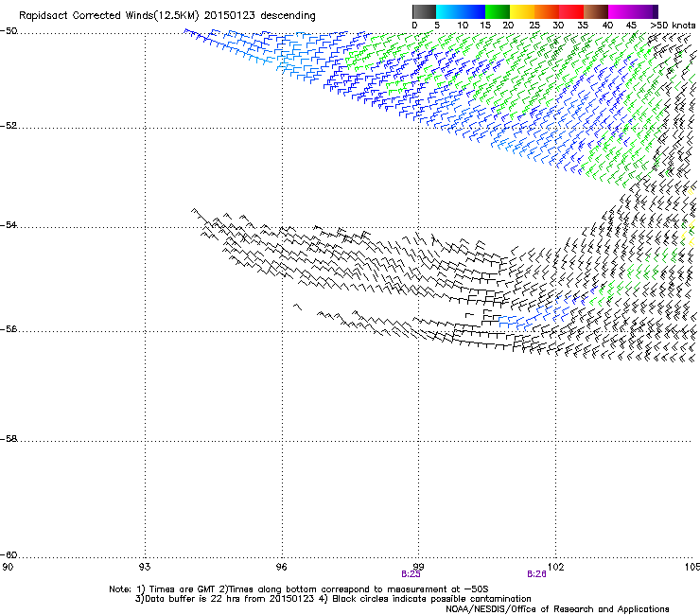Click the '25' label under the color scale
700x615 pixels.
[x=534, y=26]
